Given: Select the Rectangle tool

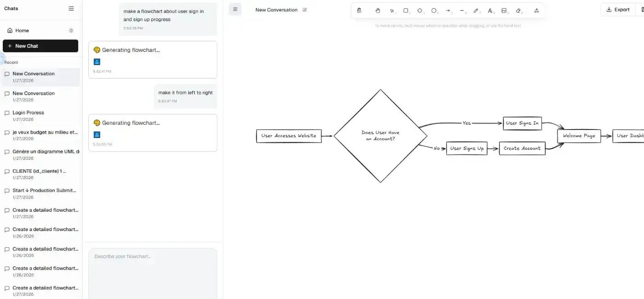Looking at the screenshot, I should click(406, 10).
